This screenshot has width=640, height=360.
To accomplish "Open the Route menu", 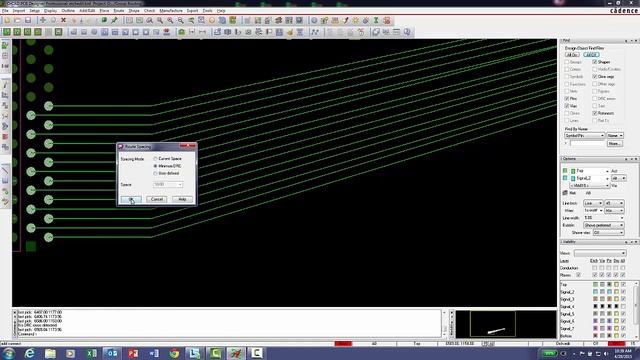I will [119, 11].
